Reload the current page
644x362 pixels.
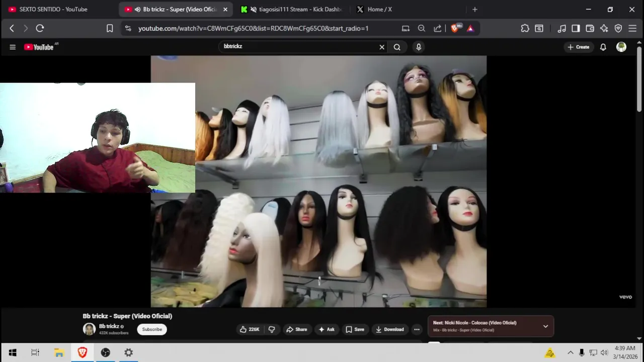click(40, 29)
